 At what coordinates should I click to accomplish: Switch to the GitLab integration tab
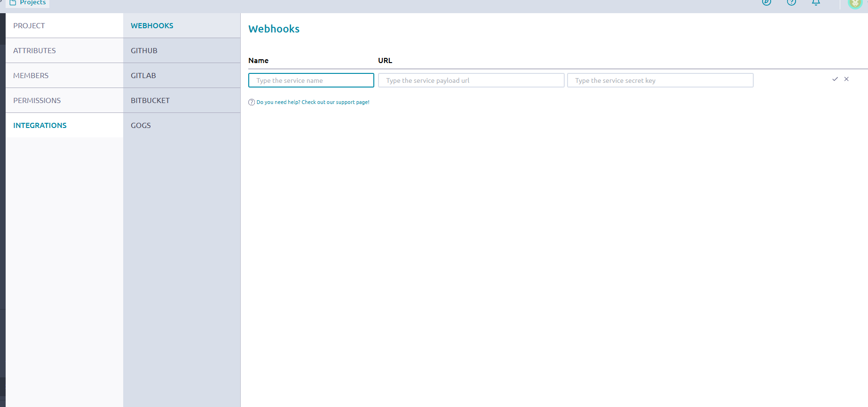click(x=143, y=75)
